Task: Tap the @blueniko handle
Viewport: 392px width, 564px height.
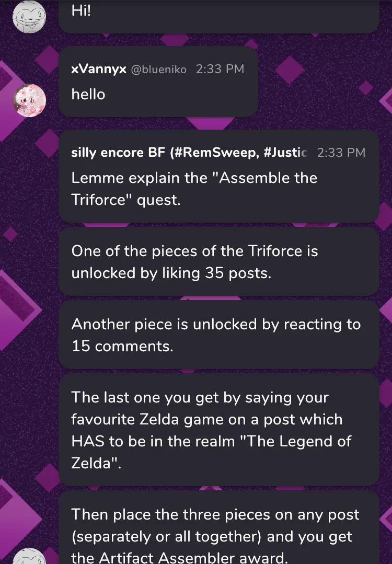Action: [x=158, y=69]
